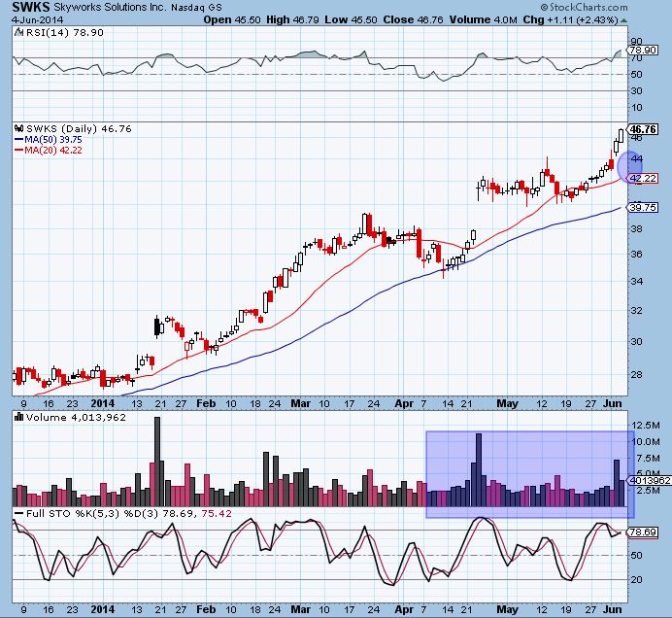Screen dimensions: 672x618
Task: Click the Open 45.50 header value
Action: pyautogui.click(x=232, y=19)
